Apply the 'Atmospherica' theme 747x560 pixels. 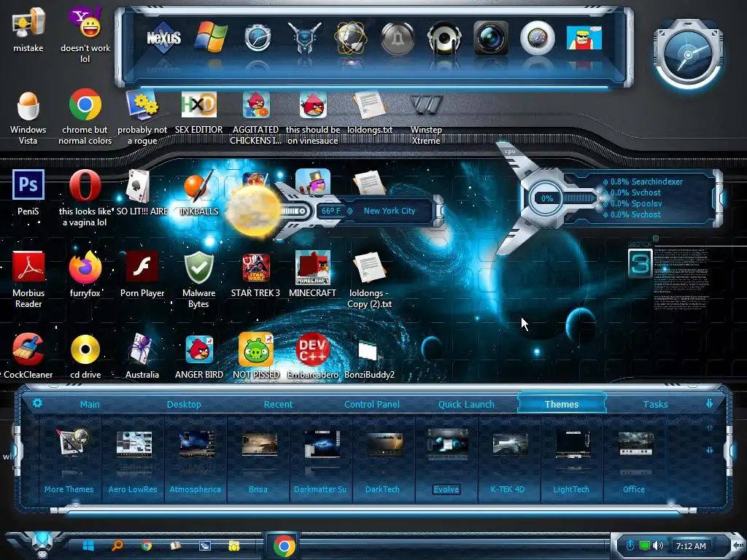196,460
